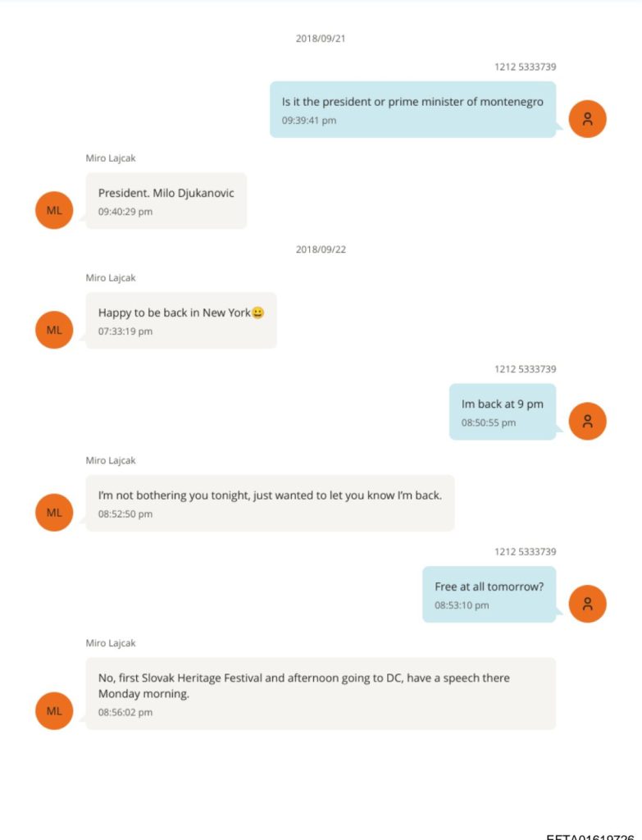This screenshot has width=642, height=840.
Task: Click the user avatar beside the Montenegro question
Action: (x=587, y=118)
